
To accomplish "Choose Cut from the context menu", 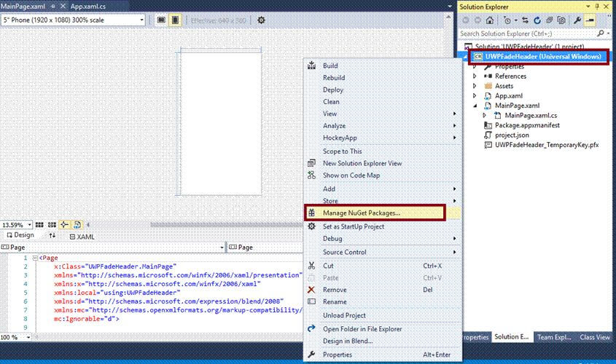I will pos(383,266).
